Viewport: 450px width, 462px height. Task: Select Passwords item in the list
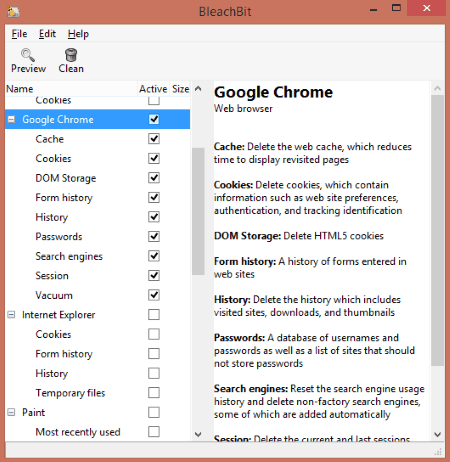(x=59, y=236)
